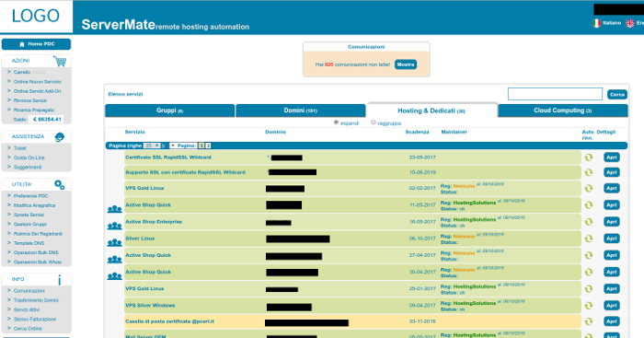Click Apri for Casella di posta certificata
644x338 pixels.
click(612, 321)
